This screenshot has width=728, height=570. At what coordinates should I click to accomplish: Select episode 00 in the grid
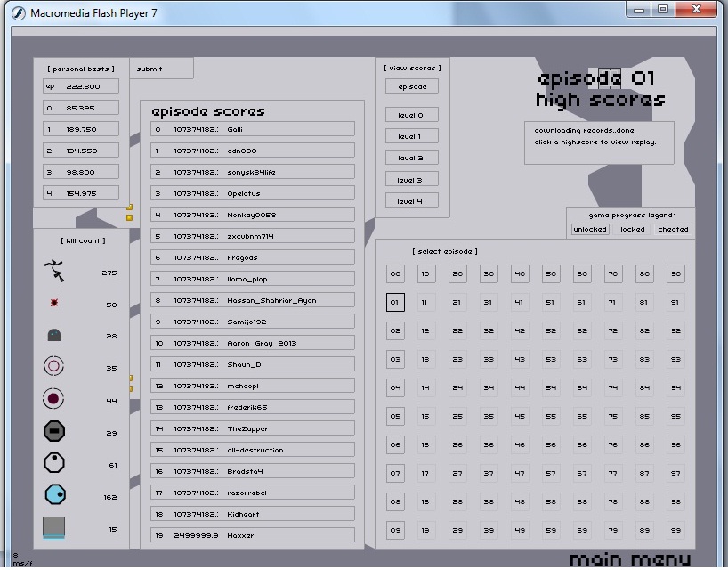[x=396, y=274]
